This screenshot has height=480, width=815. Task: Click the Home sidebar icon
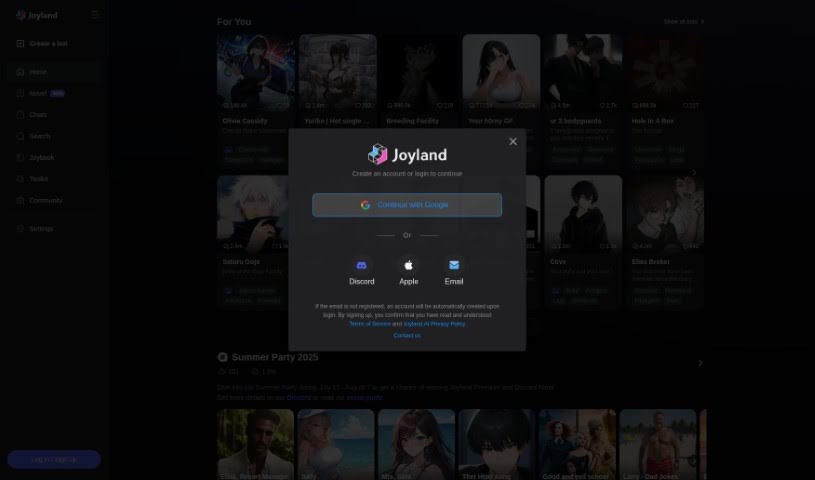click(20, 72)
